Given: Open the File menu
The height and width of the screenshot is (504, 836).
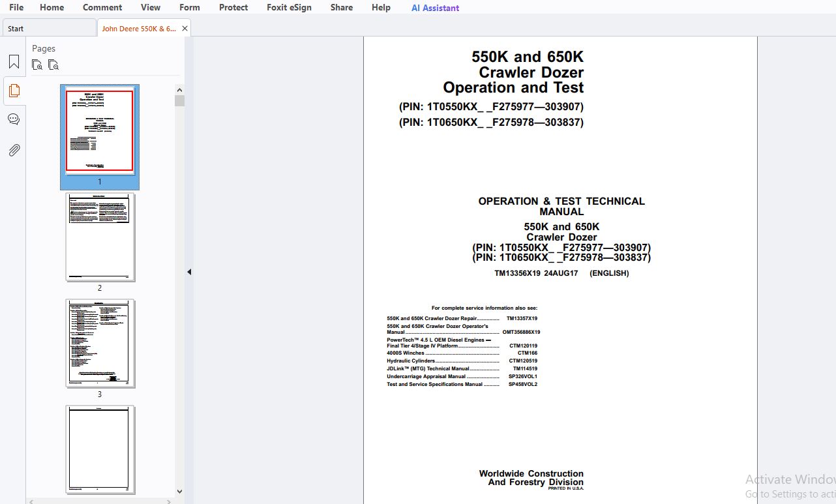Looking at the screenshot, I should [16, 7].
